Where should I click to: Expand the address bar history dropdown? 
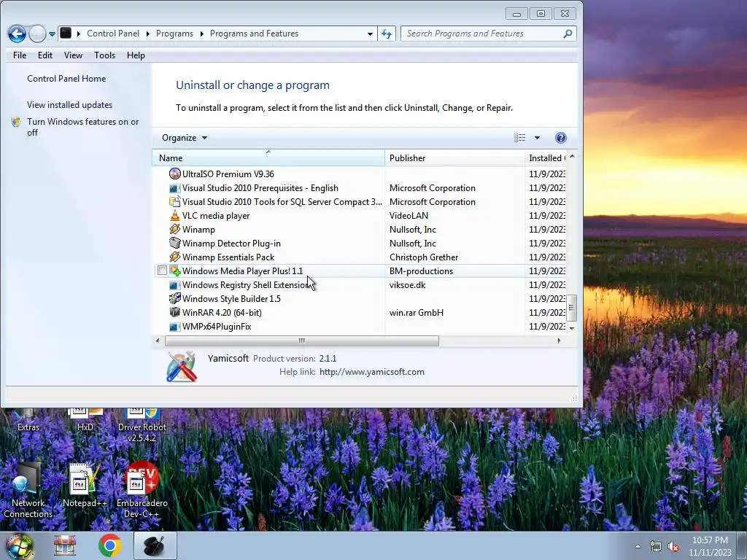pos(370,34)
